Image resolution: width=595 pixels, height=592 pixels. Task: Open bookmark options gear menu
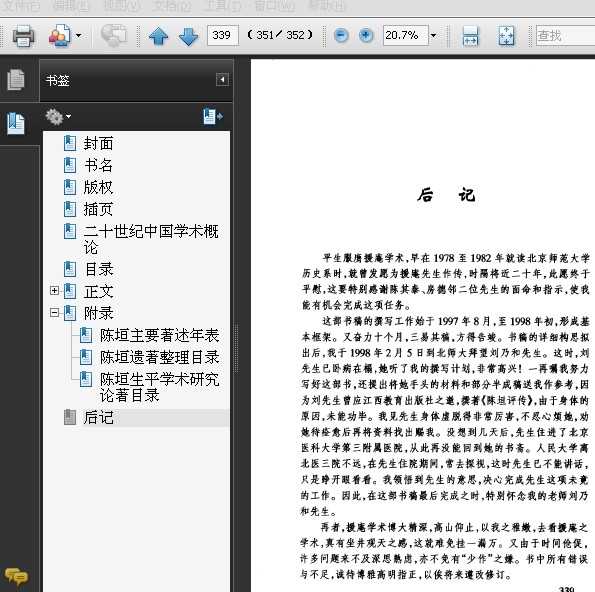tap(58, 117)
